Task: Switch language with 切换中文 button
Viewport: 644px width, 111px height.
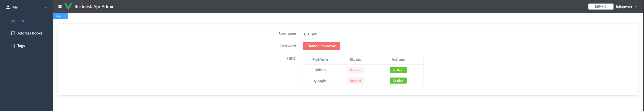Action: (x=601, y=7)
